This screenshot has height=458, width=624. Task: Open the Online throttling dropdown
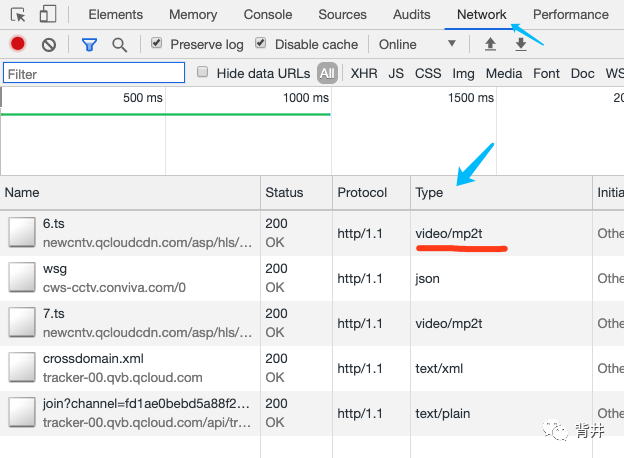(417, 44)
